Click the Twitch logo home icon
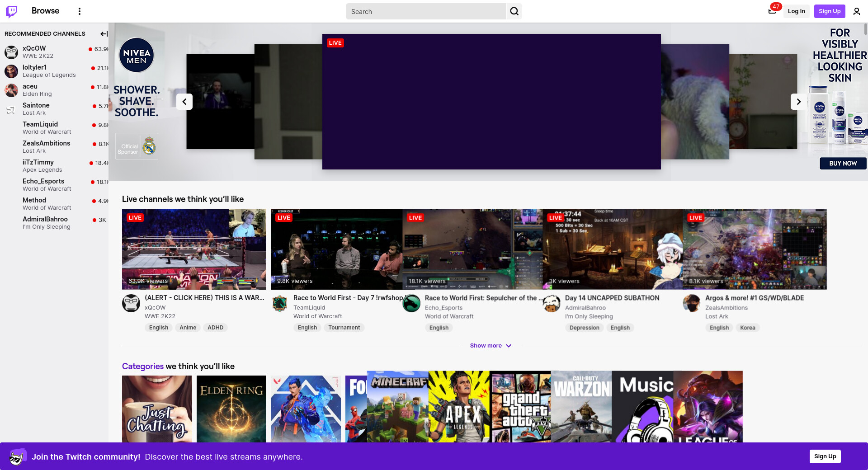The height and width of the screenshot is (470, 868). (11, 11)
